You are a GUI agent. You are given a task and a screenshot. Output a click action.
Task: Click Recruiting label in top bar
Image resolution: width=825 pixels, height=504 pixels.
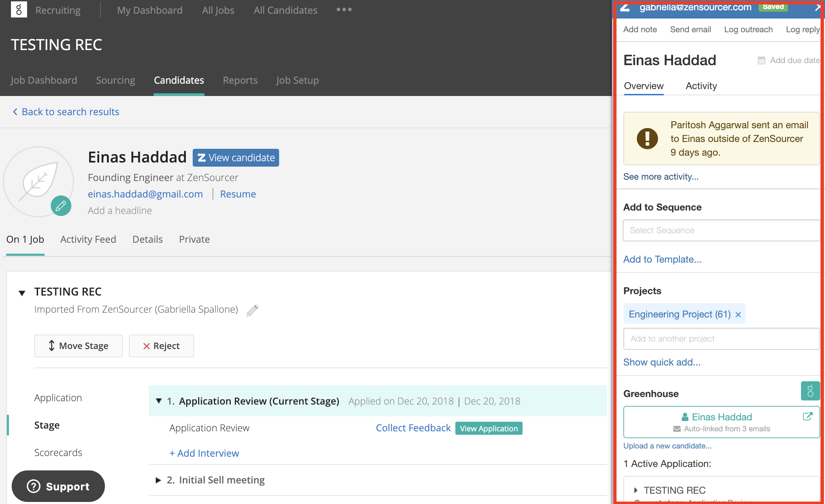pos(58,10)
